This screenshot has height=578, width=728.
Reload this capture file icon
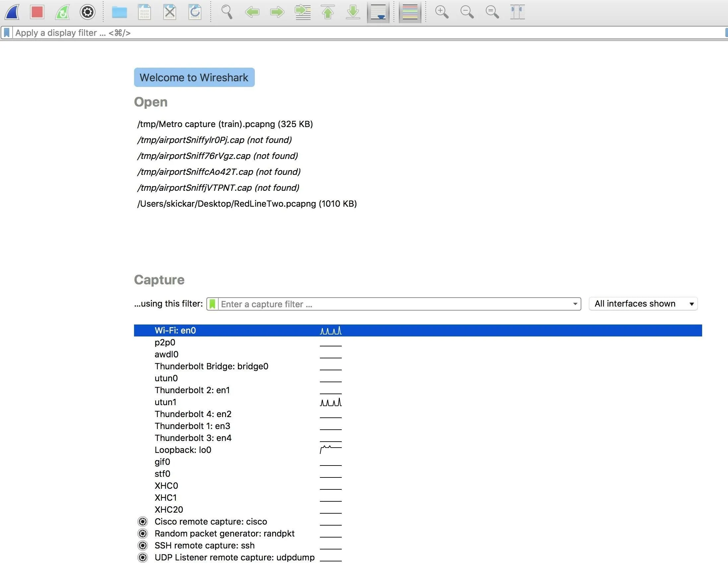coord(195,12)
